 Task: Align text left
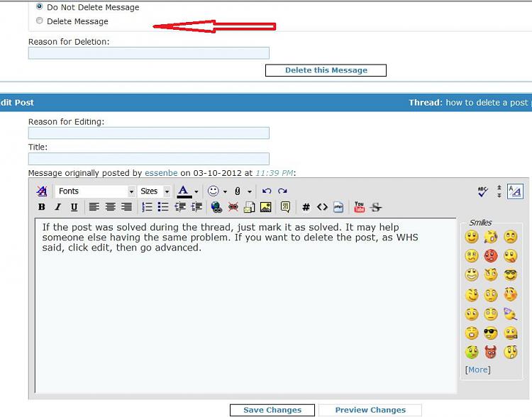[94, 207]
